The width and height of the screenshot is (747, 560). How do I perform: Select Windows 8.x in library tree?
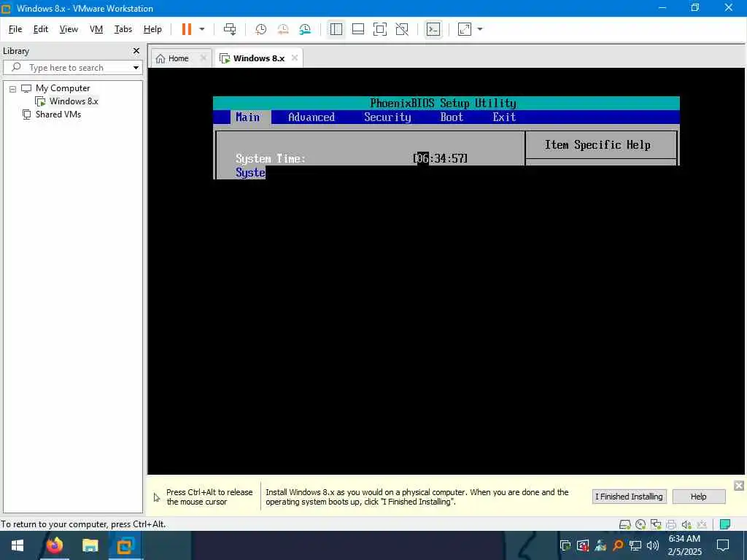click(x=74, y=101)
